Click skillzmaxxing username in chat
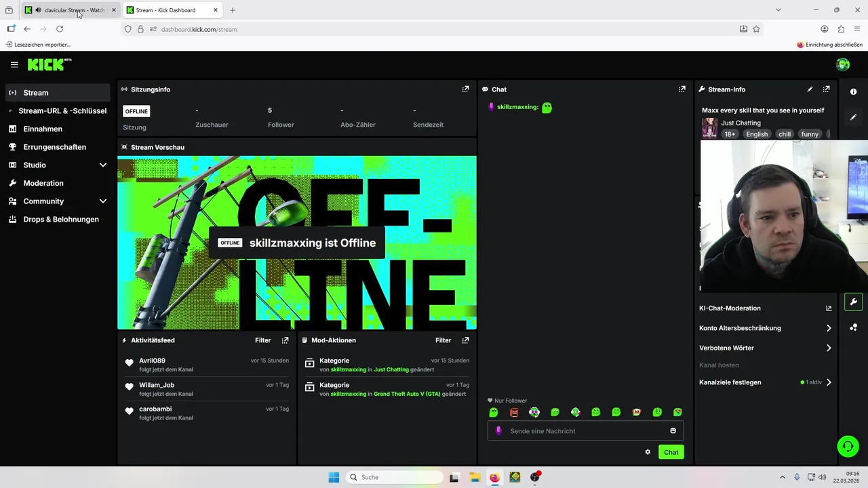 coord(517,107)
